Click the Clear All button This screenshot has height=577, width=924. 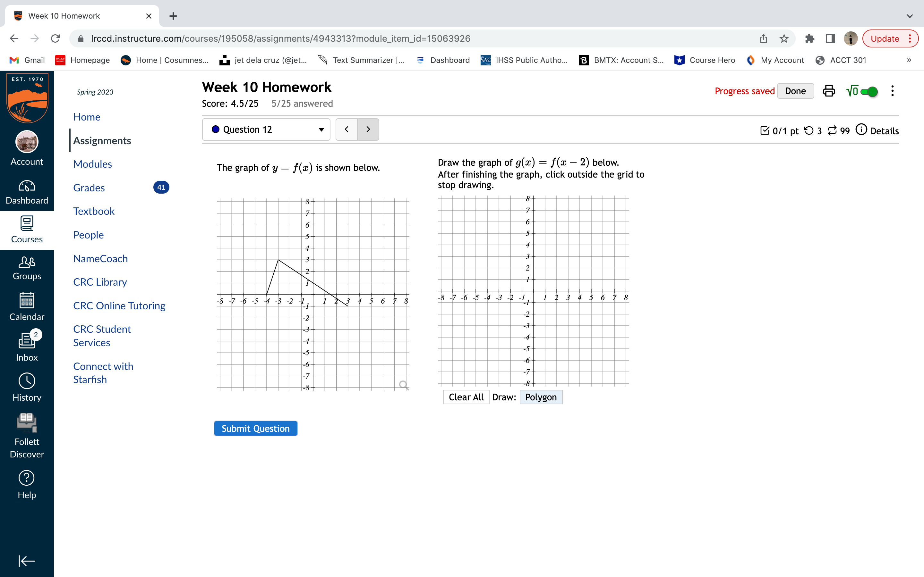point(466,397)
